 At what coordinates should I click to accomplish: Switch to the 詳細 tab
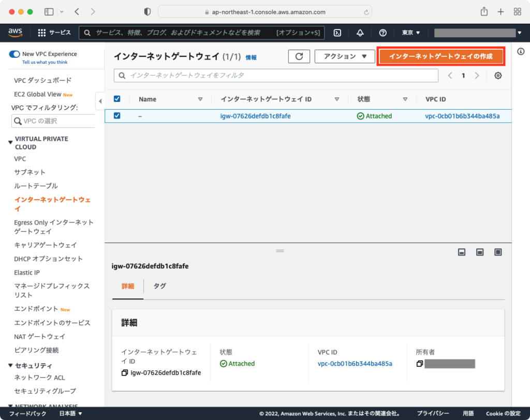(128, 286)
